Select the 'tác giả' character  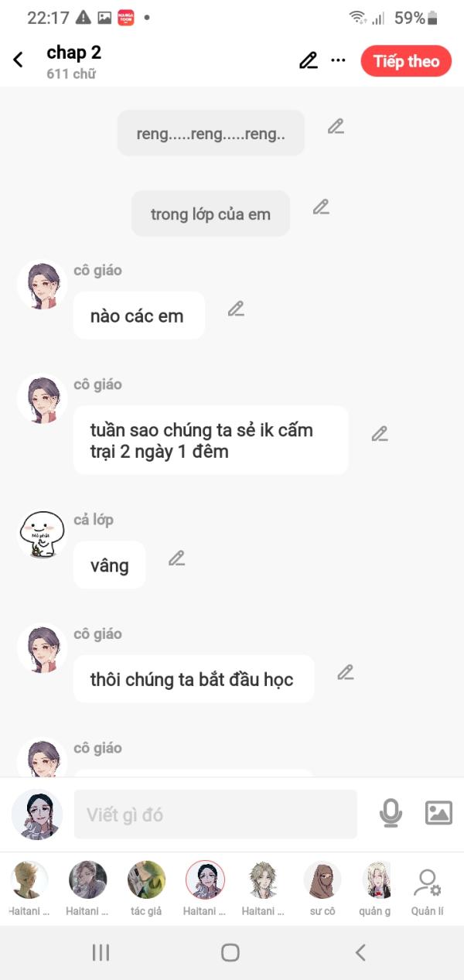pos(146,888)
